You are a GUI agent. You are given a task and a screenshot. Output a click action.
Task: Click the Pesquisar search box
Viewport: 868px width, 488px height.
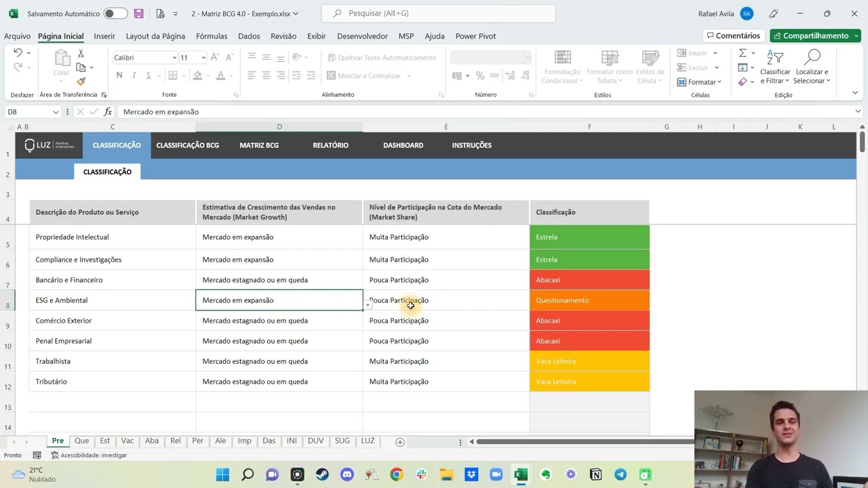click(x=438, y=14)
